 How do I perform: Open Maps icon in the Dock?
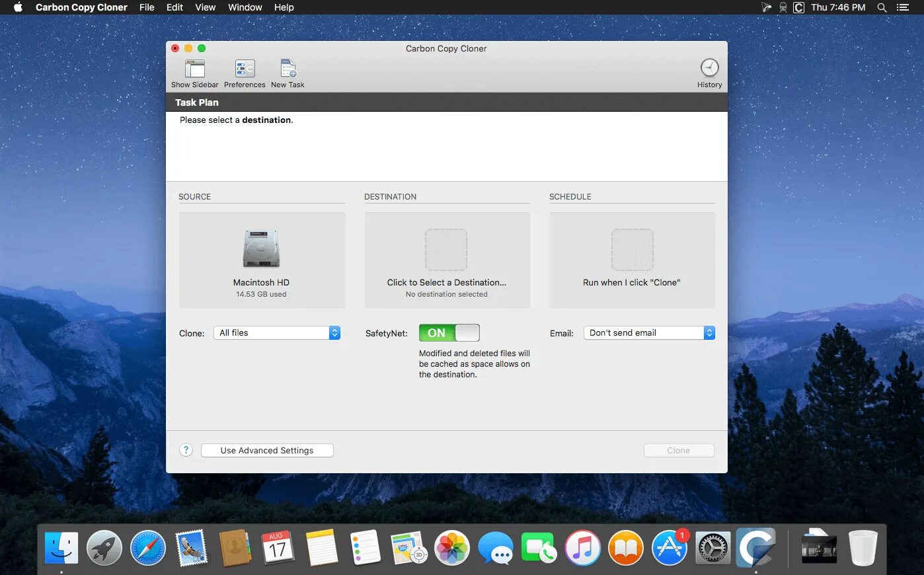click(x=408, y=548)
